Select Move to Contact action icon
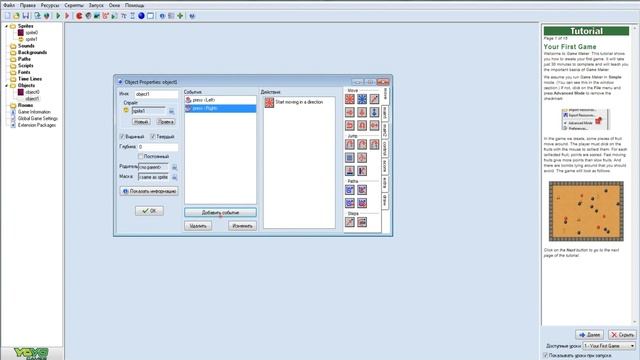The width and height of the screenshot is (640, 360). pos(350,171)
